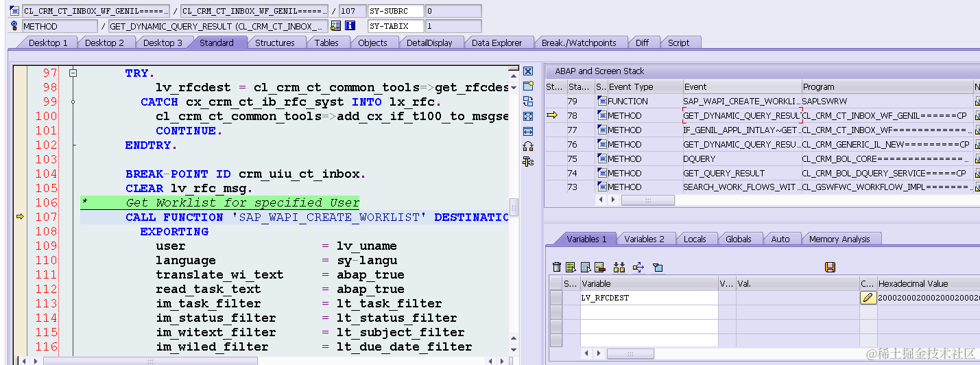This screenshot has width=980, height=365.
Task: Click the blue arrows branching icon in Variables toolbar
Action: click(638, 267)
